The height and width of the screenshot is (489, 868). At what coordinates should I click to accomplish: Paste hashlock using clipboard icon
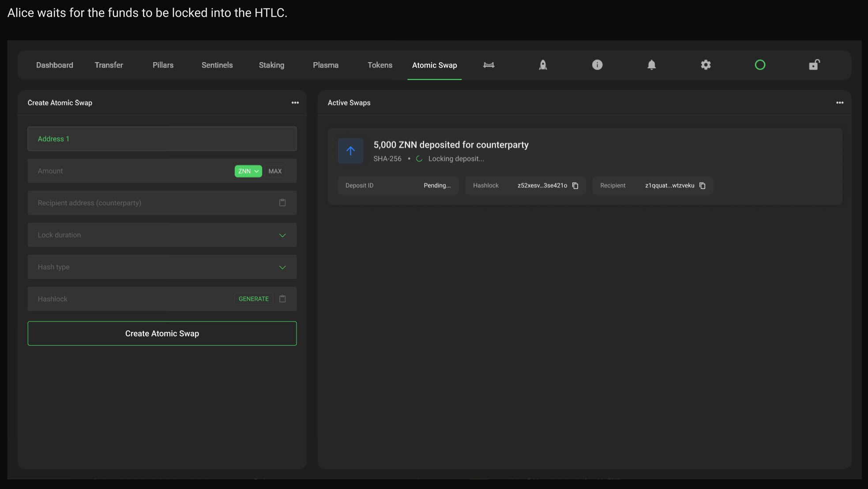point(282,299)
